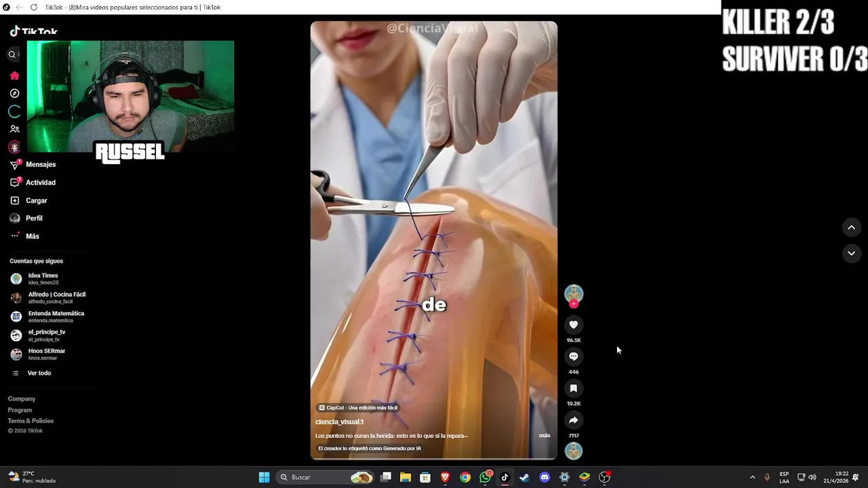Expand followed accounts with 'Ver todo'
This screenshot has height=488, width=868.
click(32, 373)
